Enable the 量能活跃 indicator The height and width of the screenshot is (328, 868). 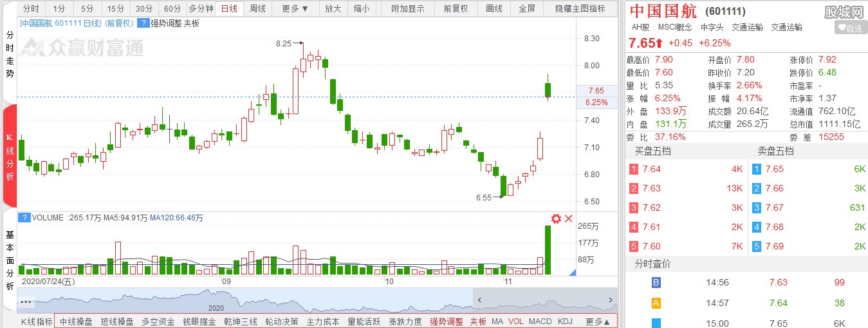[364, 322]
